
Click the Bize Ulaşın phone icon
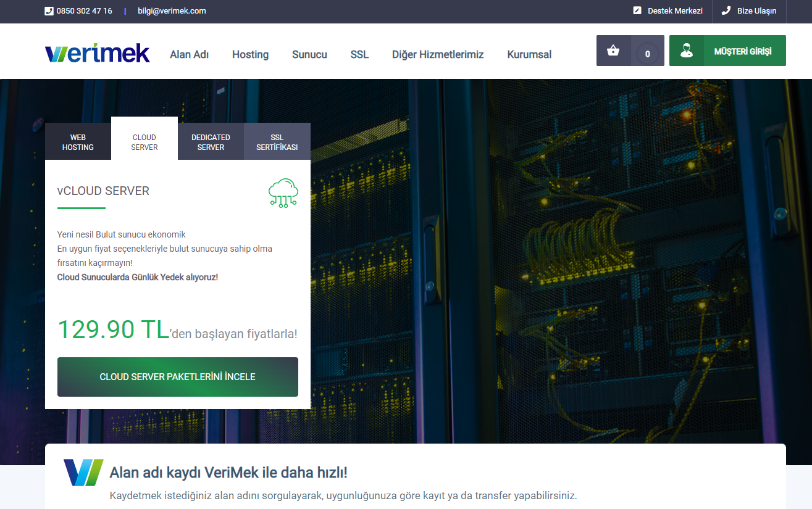click(726, 10)
